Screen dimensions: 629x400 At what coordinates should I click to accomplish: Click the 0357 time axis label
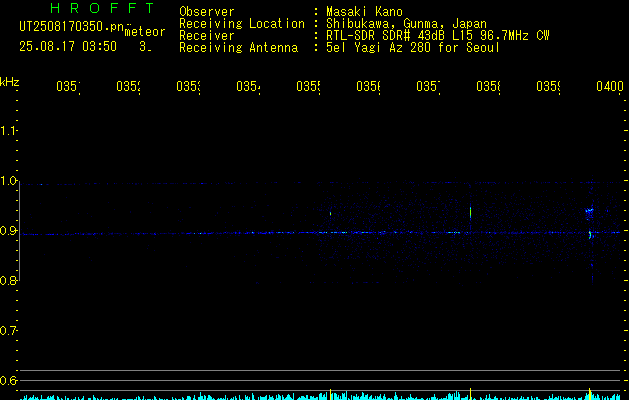pyautogui.click(x=428, y=86)
